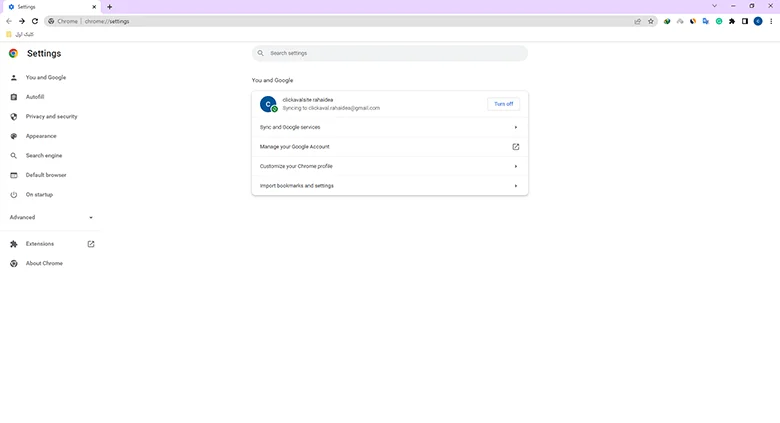Open a new tab with plus button
Screen dimensions: 780x423
pyautogui.click(x=109, y=7)
